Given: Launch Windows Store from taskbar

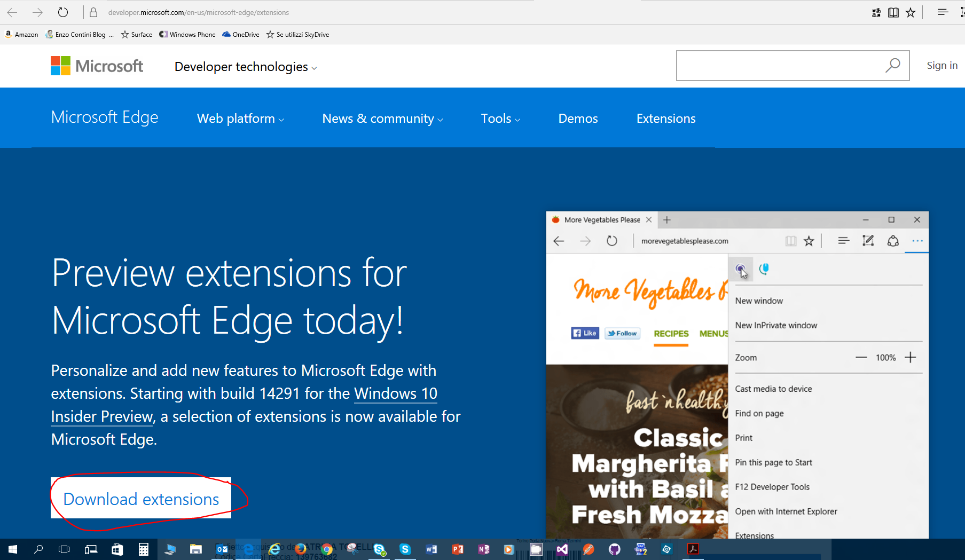Looking at the screenshot, I should 117,549.
